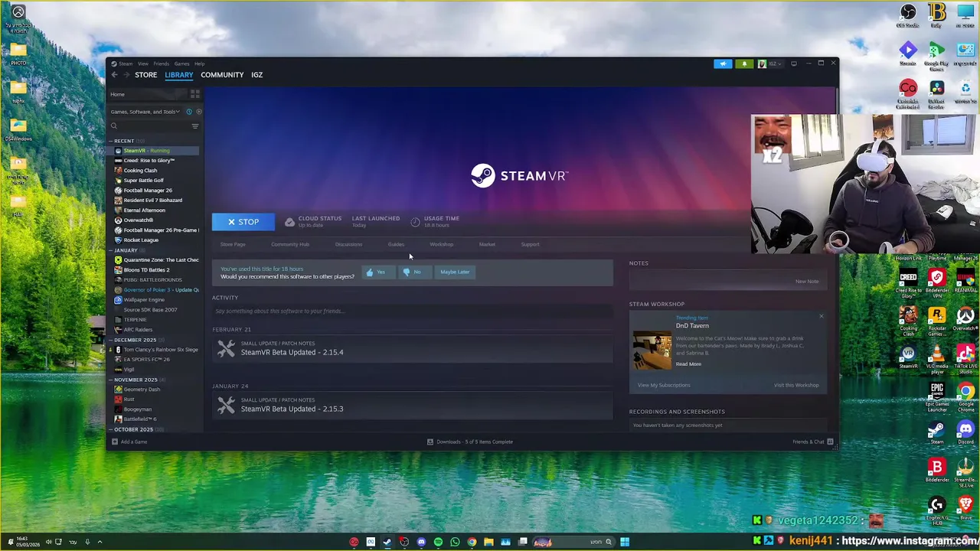Click Add a Game plus icon
This screenshot has height=551, width=980.
pyautogui.click(x=114, y=442)
